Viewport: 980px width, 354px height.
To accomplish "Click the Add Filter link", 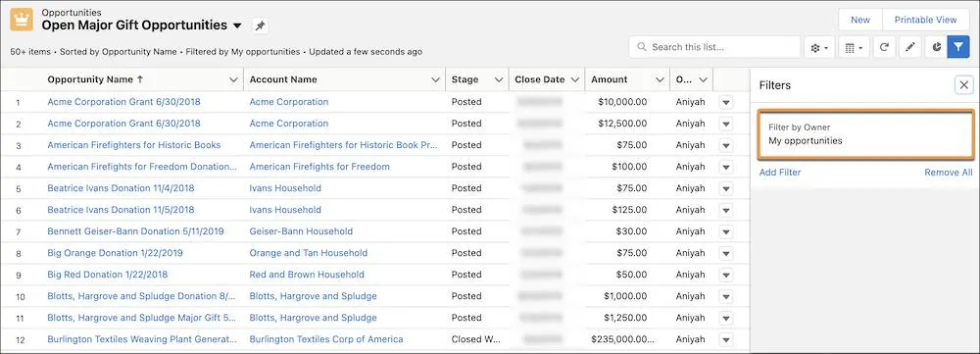I will (x=780, y=173).
